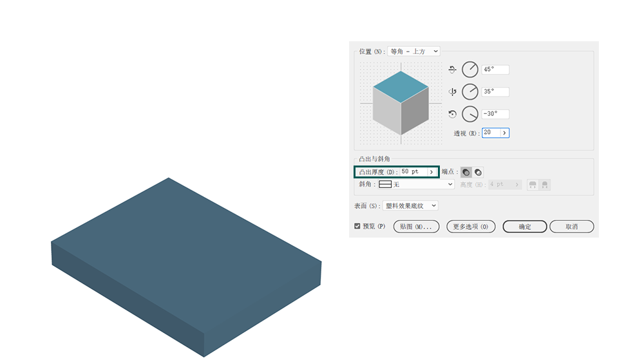Expand the 高度 height slider arrow
Viewport: 644px width, 360px height.
coord(517,184)
